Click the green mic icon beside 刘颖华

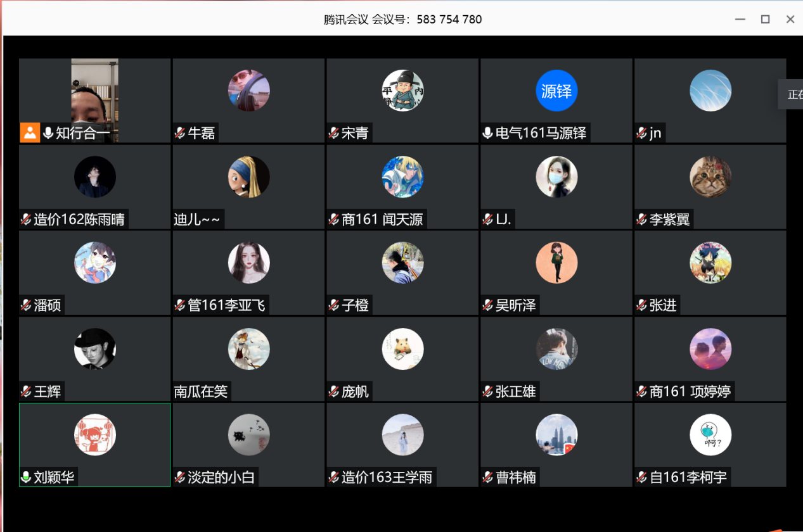tap(26, 478)
